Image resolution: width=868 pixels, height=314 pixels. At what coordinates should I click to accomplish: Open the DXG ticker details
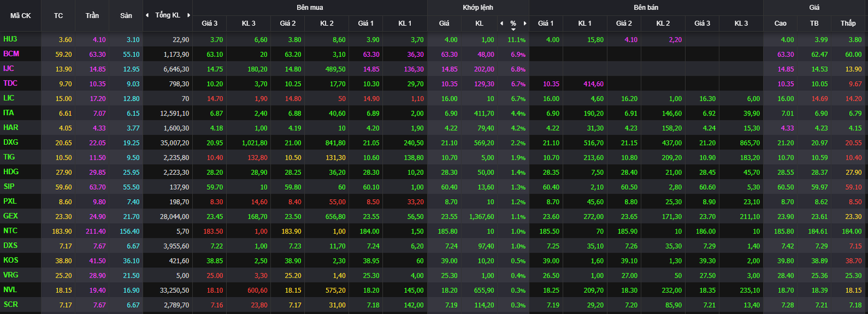click(x=11, y=142)
